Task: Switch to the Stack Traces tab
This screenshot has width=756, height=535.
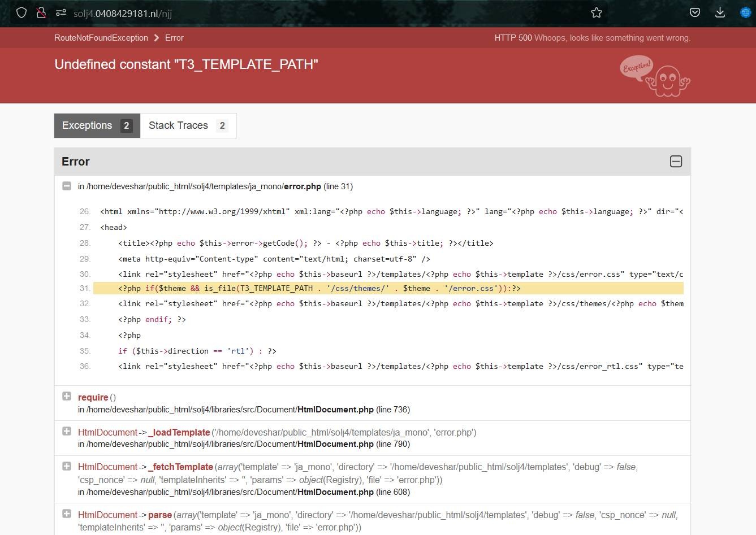Action: point(188,125)
